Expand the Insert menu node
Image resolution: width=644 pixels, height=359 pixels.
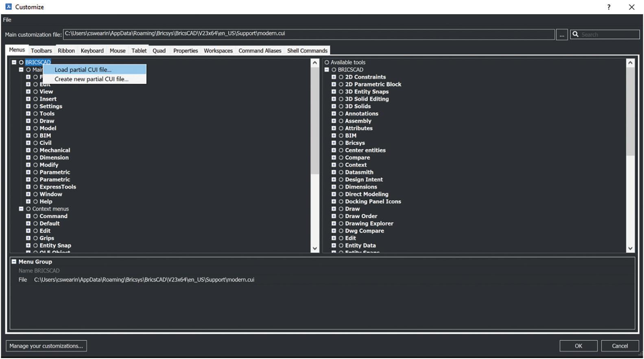(x=28, y=99)
